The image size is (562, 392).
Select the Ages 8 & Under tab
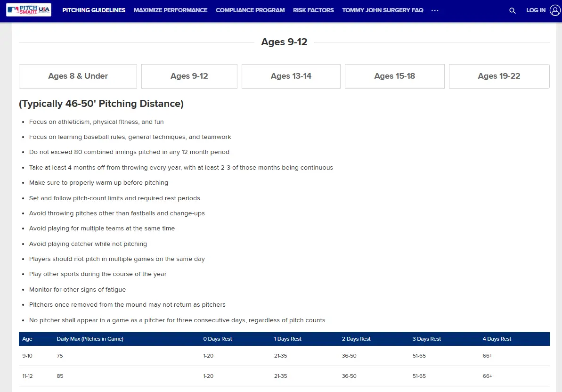78,76
